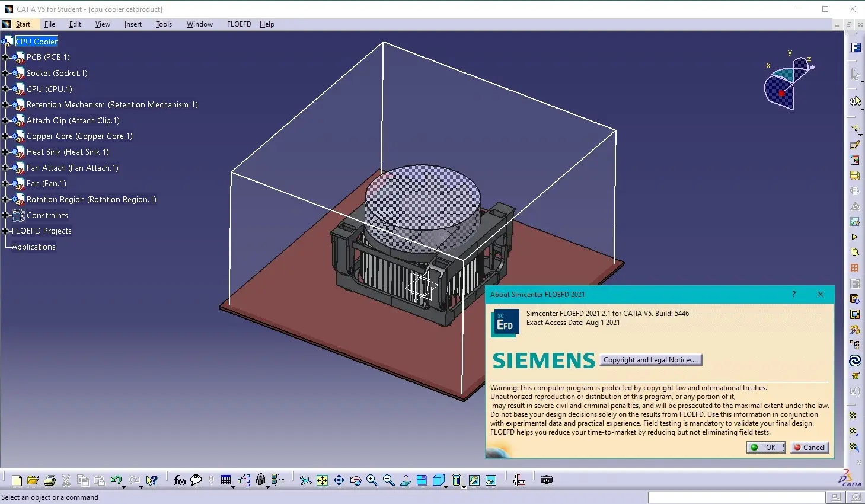Click the Undo arrow icon
The image size is (865, 504).
pyautogui.click(x=116, y=480)
